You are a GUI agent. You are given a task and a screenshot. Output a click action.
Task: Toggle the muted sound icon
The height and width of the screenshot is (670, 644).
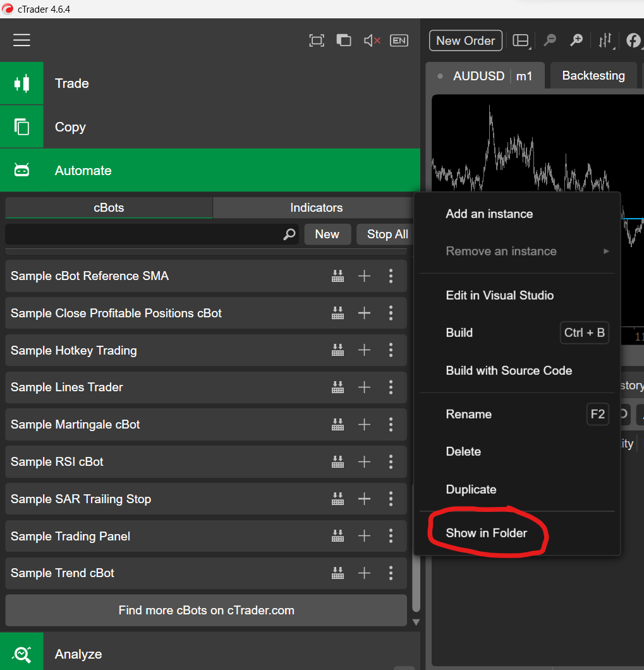pyautogui.click(x=372, y=40)
